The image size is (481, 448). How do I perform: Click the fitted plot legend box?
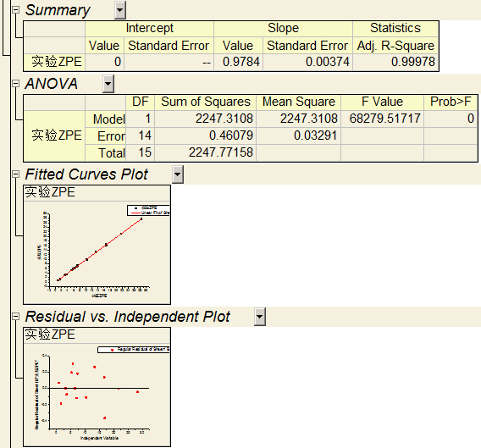(x=148, y=210)
